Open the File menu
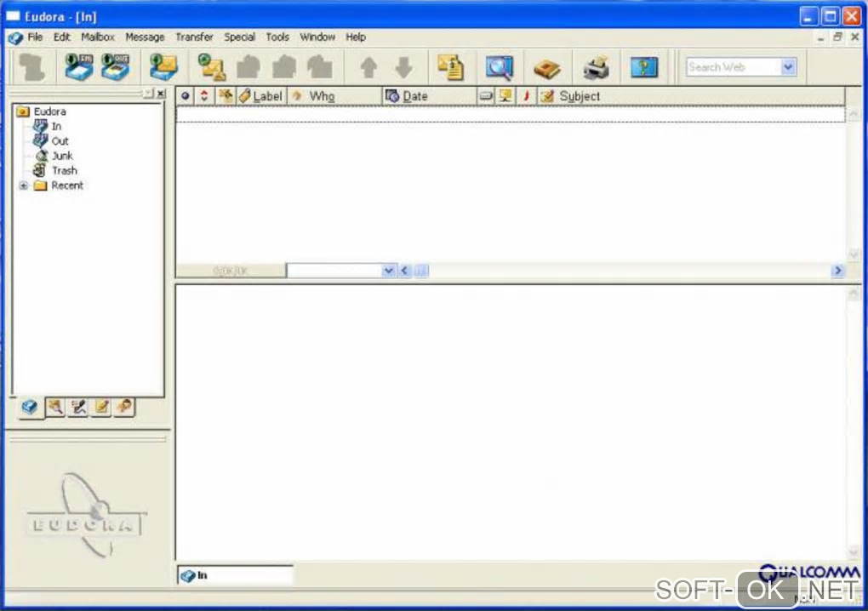Screen dimensions: 868x611 [x=35, y=37]
